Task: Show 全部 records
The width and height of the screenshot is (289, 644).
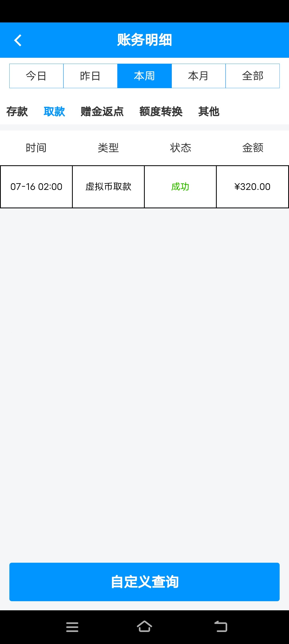Action: point(253,76)
